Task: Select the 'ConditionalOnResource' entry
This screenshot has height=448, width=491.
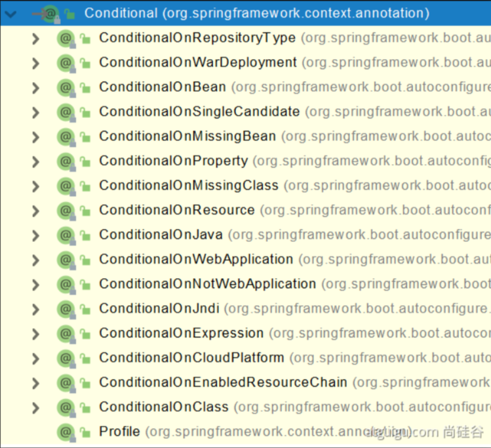Action: [x=177, y=210]
